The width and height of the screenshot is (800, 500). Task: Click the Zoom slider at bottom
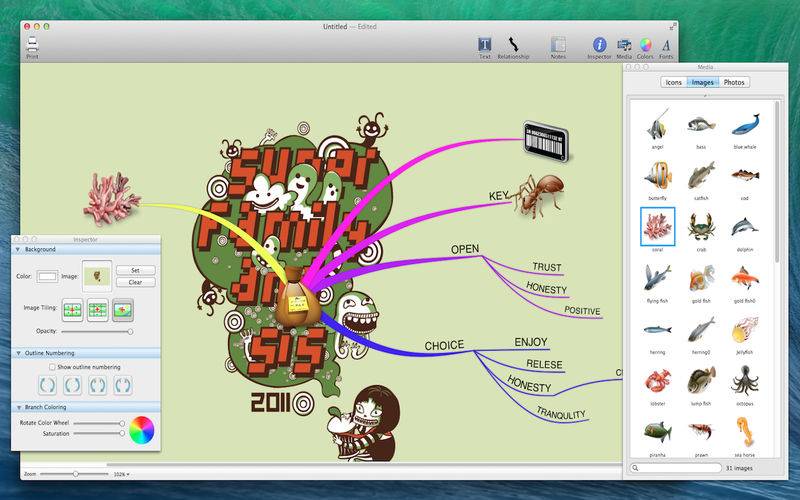click(74, 474)
